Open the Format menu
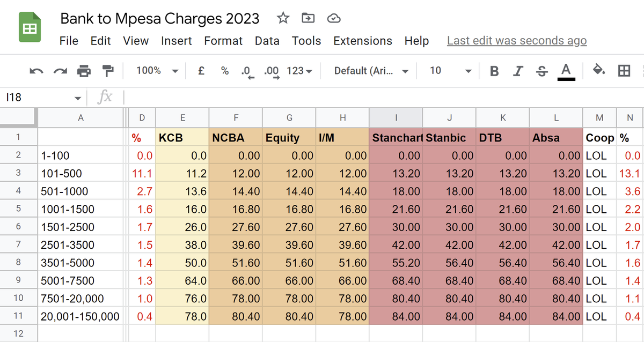 [223, 41]
